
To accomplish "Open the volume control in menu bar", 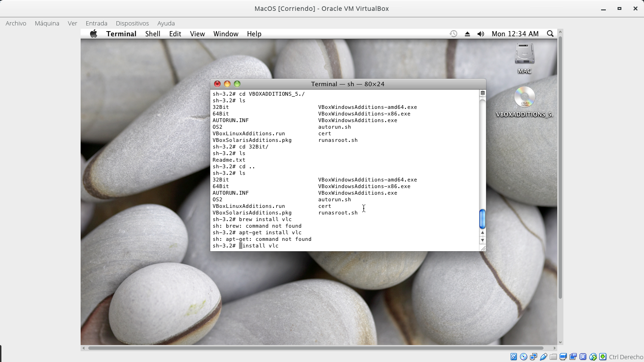I will (480, 34).
